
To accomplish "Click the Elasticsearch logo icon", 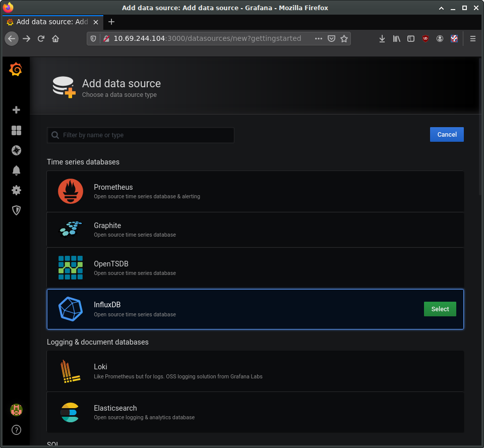I will coord(70,413).
